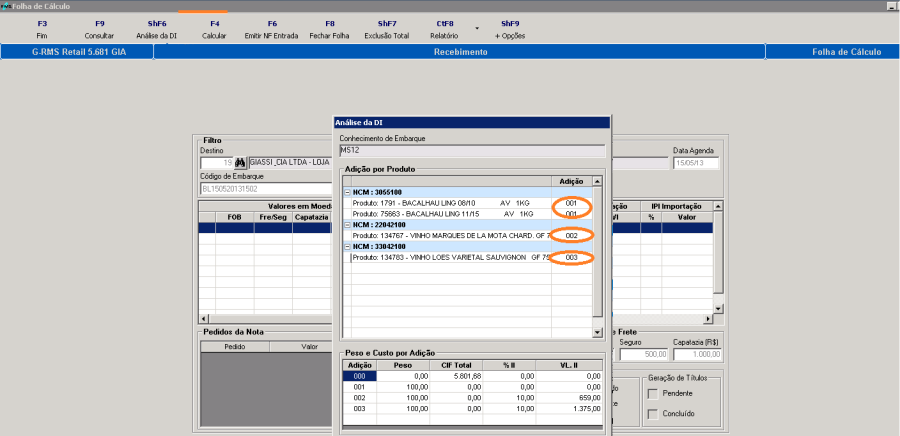Click the Capatazia column header in Valores grid

pos(312,217)
